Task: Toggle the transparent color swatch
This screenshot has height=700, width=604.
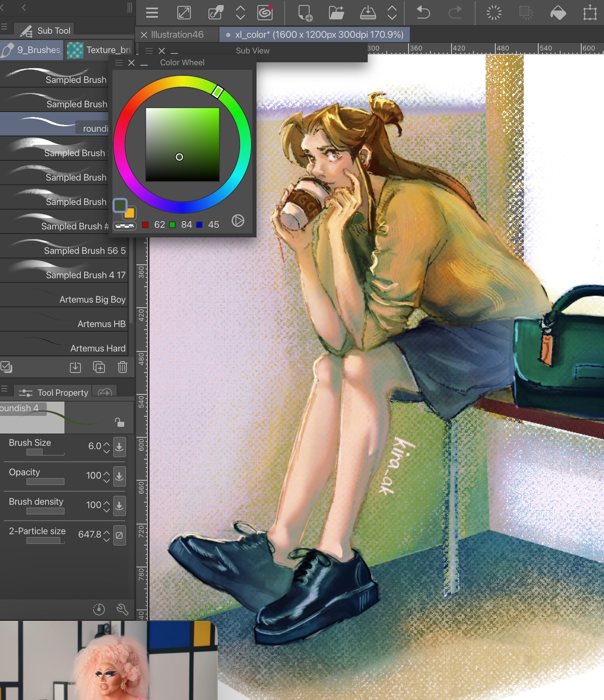Action: click(x=125, y=226)
